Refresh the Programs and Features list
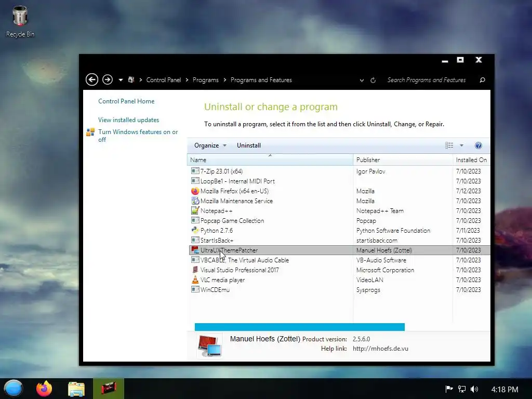 point(373,80)
